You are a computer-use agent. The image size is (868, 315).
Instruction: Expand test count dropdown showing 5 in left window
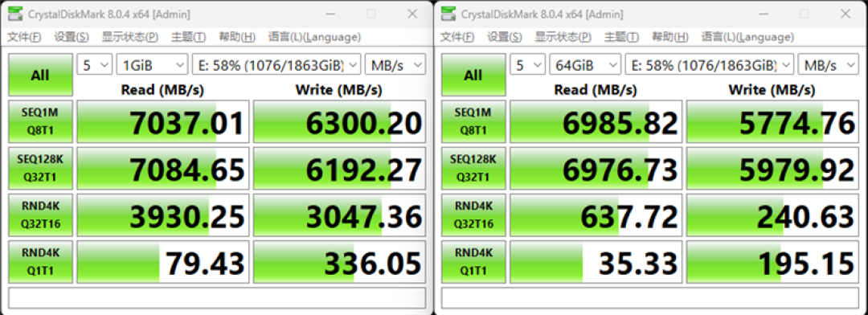pyautogui.click(x=95, y=65)
